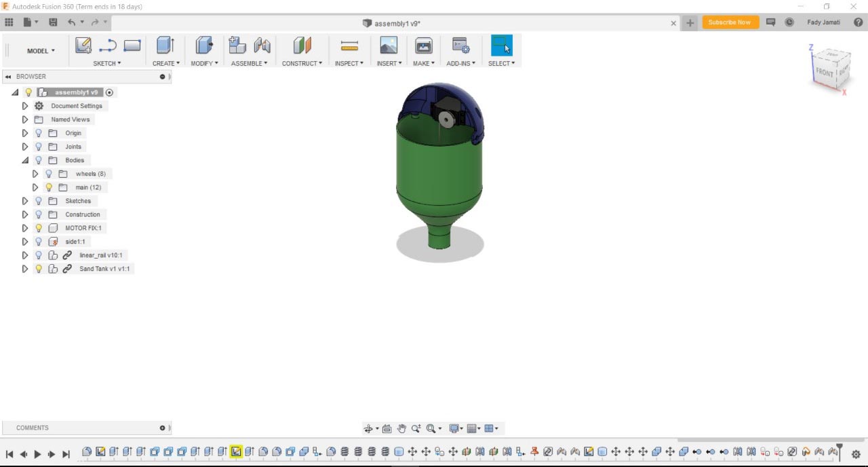Toggle visibility bulb of wheels (8) group

coord(49,174)
